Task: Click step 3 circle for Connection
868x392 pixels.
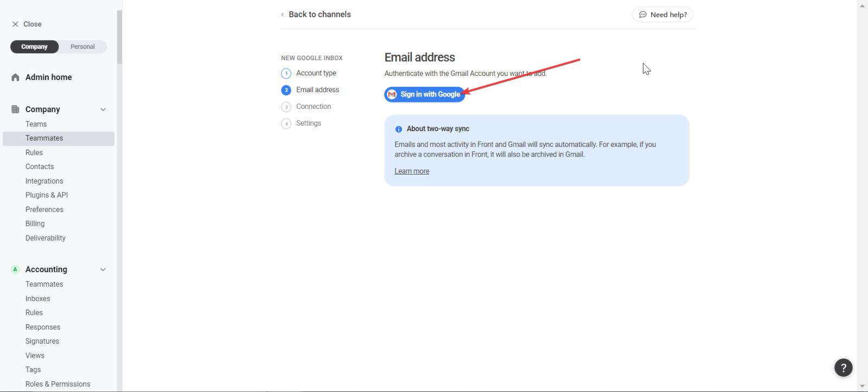Action: point(286,107)
